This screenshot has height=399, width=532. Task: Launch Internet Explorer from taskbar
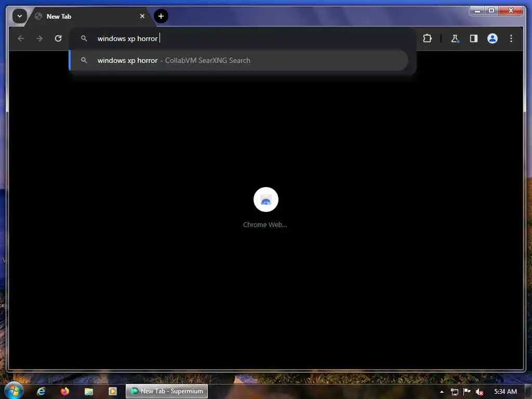(x=41, y=391)
